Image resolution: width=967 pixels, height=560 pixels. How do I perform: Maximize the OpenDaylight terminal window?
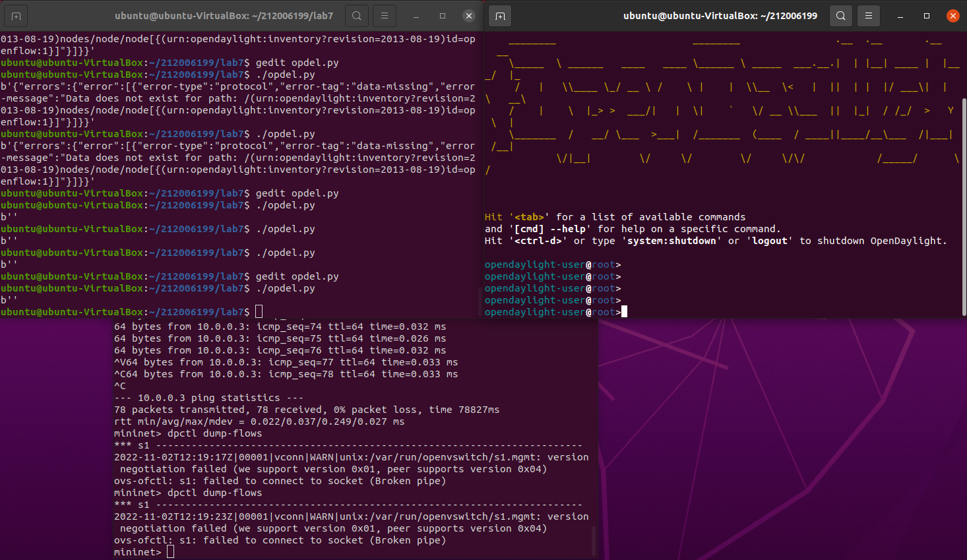(x=927, y=16)
